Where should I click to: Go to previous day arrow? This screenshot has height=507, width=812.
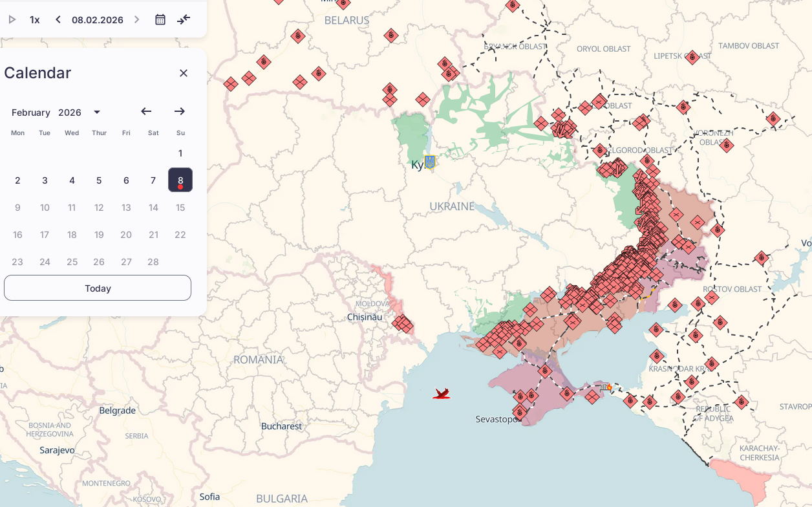(58, 19)
